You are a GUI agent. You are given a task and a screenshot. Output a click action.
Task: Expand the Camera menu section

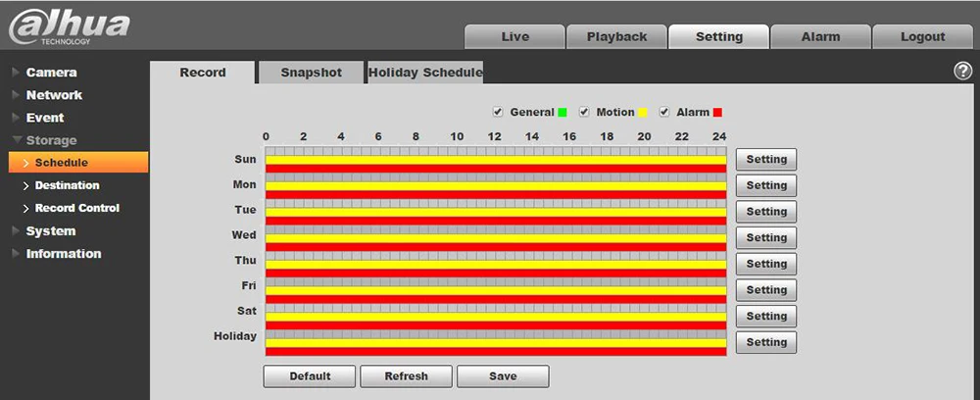[x=51, y=73]
